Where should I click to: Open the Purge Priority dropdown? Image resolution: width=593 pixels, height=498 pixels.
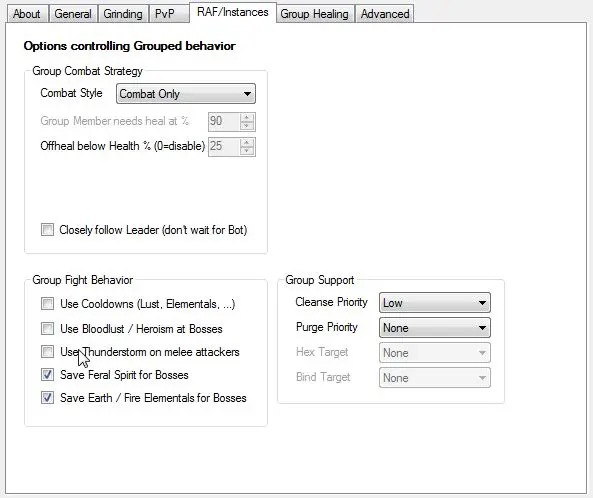click(435, 328)
